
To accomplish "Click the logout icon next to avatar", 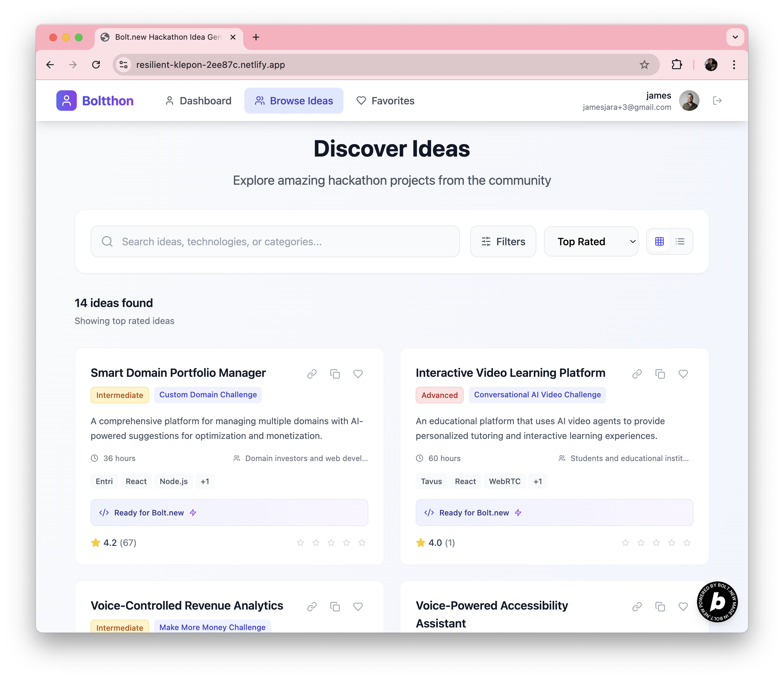I will [x=717, y=101].
